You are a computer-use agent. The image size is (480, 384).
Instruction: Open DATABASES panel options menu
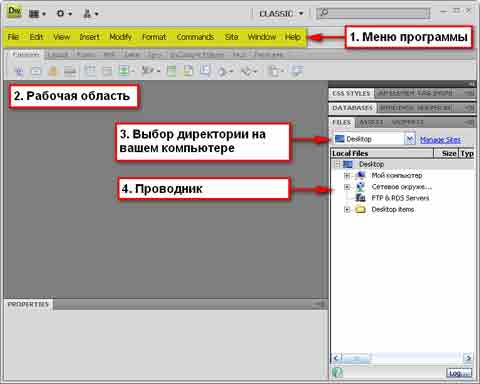click(469, 108)
